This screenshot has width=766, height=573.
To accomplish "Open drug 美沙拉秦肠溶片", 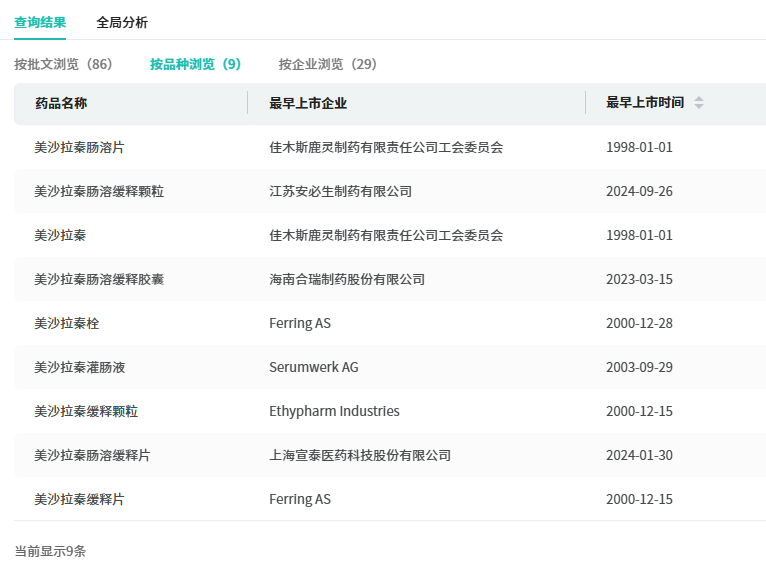I will [79, 147].
